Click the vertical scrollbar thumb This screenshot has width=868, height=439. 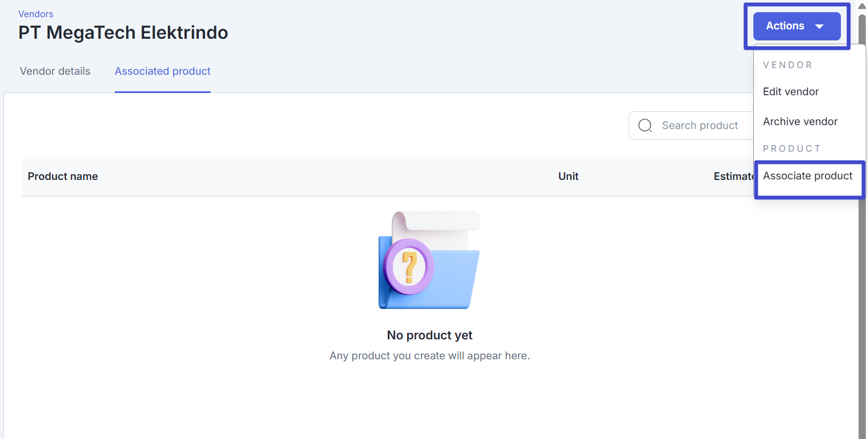[x=862, y=166]
